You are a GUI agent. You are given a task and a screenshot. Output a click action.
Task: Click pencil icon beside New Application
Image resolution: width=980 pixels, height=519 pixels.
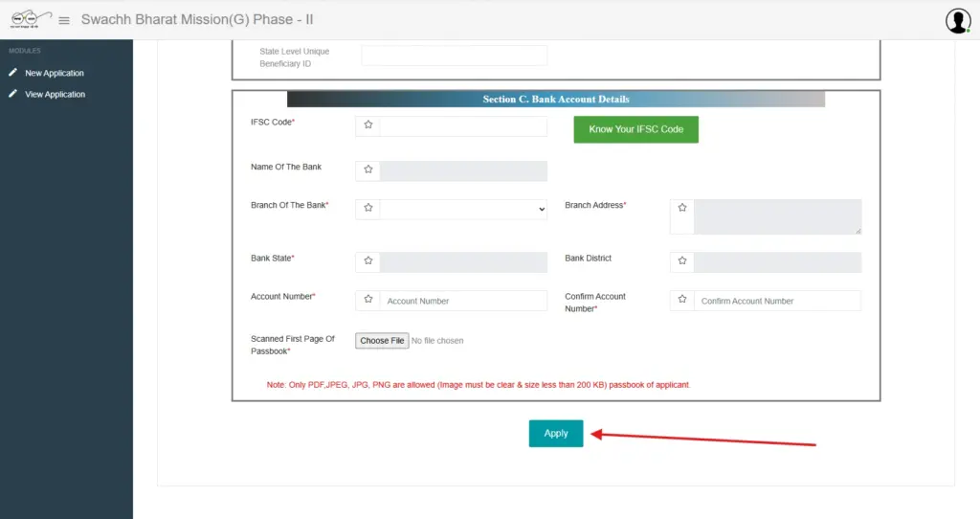pyautogui.click(x=12, y=73)
